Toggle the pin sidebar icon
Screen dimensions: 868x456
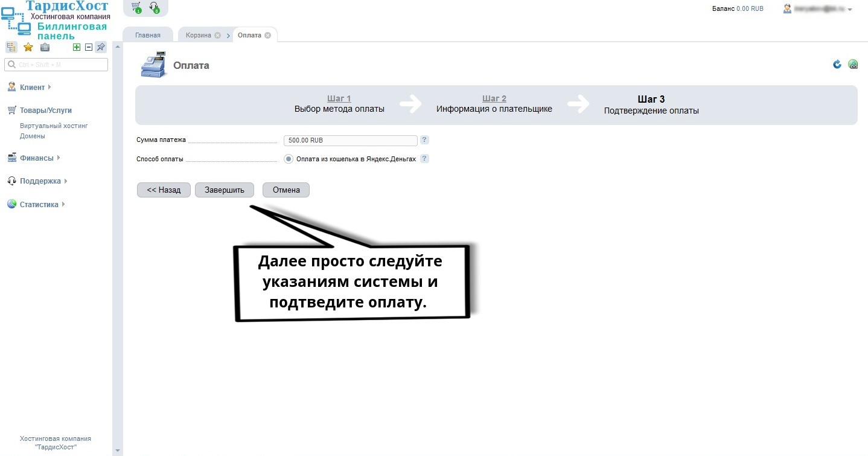(101, 47)
